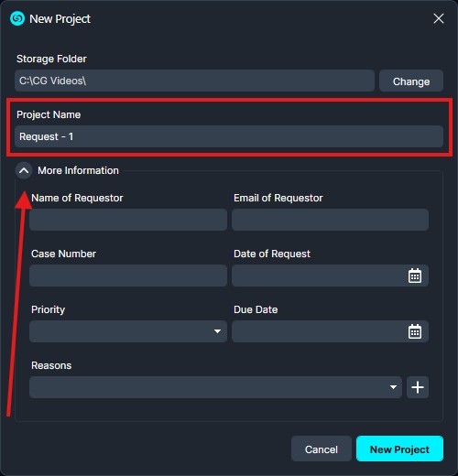Click the Priority dropdown arrow

[x=217, y=331]
